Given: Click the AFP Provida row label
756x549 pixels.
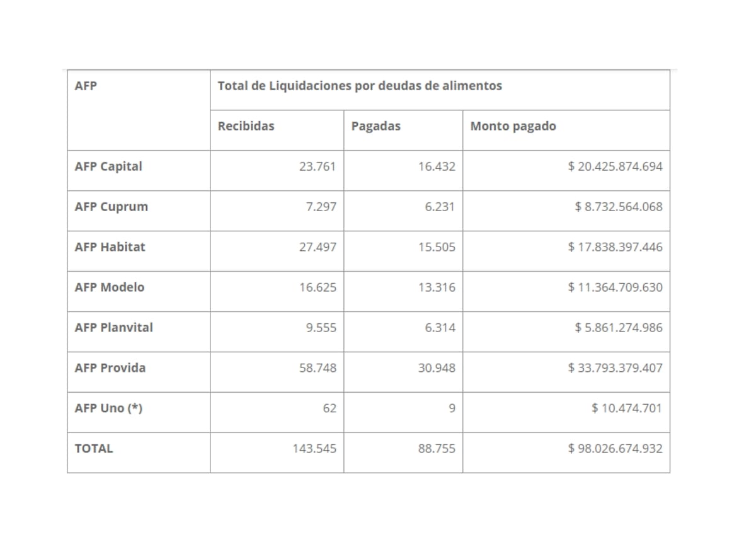Looking at the screenshot, I should pos(110,368).
